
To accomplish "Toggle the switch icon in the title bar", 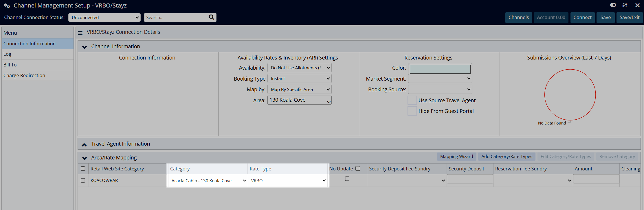I will pyautogui.click(x=613, y=5).
